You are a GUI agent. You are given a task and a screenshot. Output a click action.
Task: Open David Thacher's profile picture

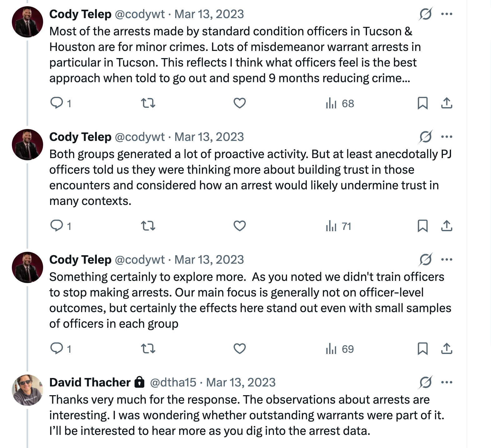point(27,390)
